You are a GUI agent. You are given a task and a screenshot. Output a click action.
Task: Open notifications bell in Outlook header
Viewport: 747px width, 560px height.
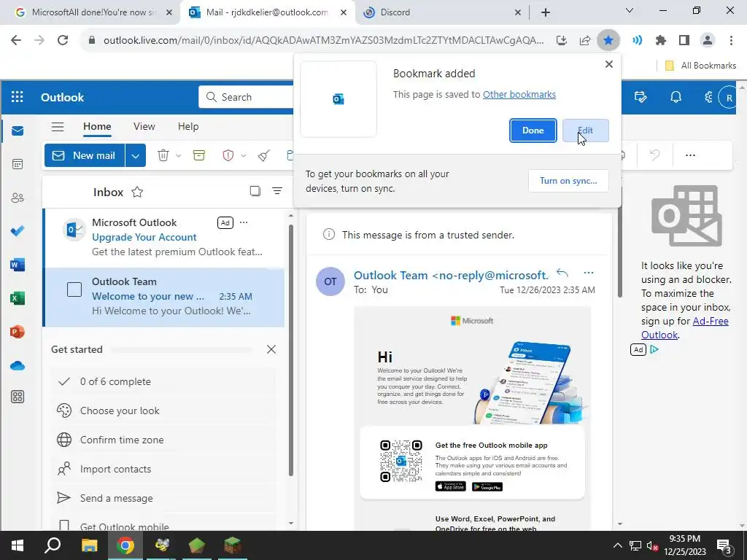tap(676, 97)
